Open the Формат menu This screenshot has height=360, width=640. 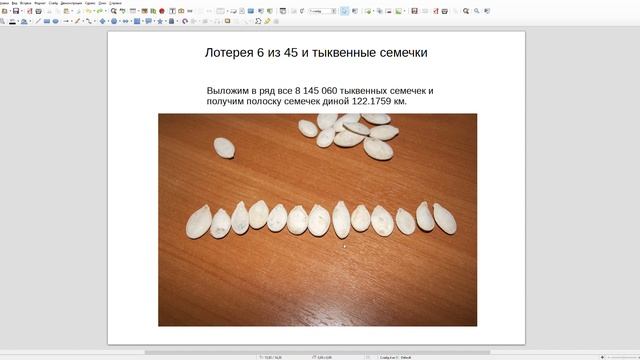[x=40, y=2]
